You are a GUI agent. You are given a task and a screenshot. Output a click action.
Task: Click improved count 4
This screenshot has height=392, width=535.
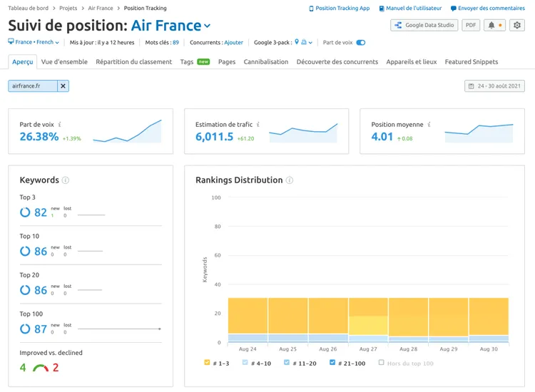click(x=23, y=368)
